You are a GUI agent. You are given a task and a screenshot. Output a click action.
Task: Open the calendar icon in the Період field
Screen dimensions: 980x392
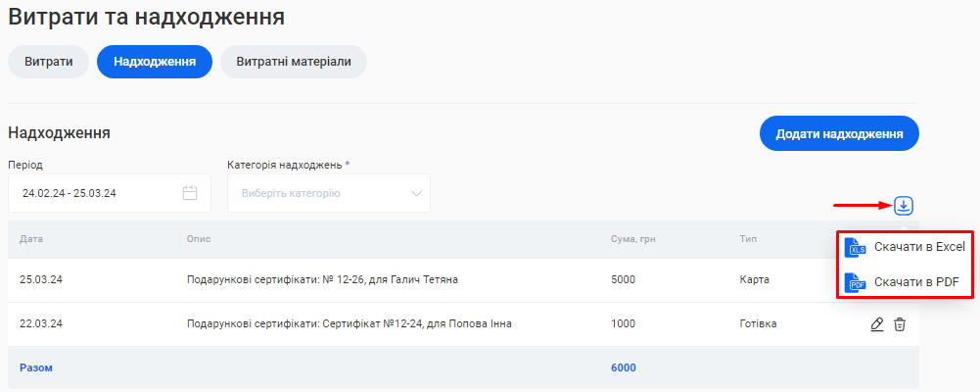(x=190, y=193)
